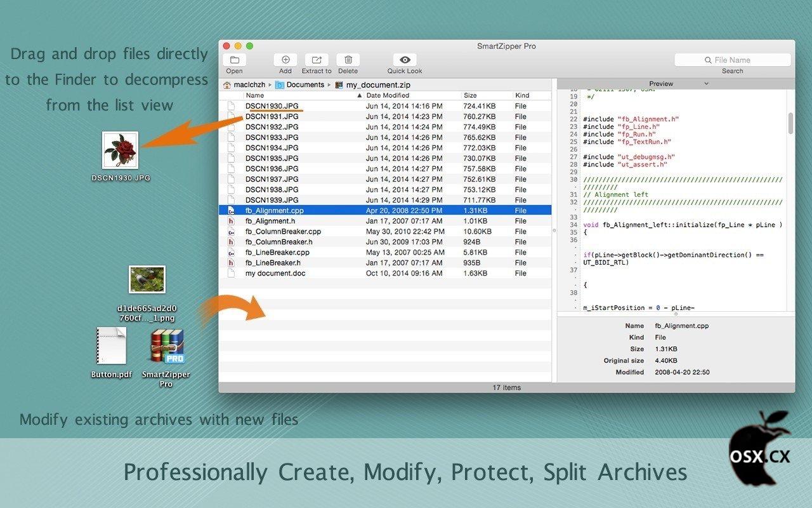Click the DSCN1934.JPG file name
Viewport: 812px width, 508px height.
coord(272,148)
